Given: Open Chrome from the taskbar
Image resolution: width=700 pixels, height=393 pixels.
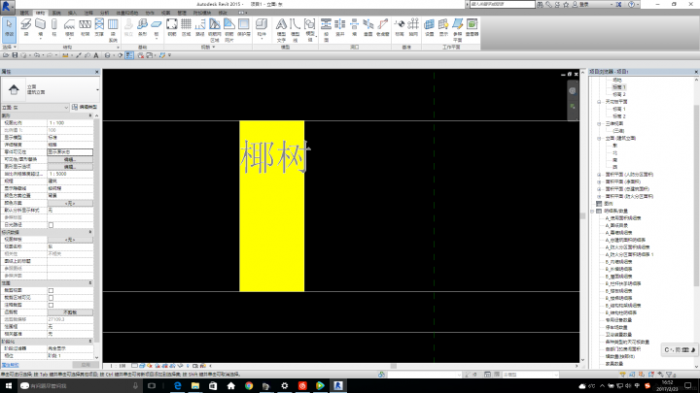Looking at the screenshot, I should [249, 385].
